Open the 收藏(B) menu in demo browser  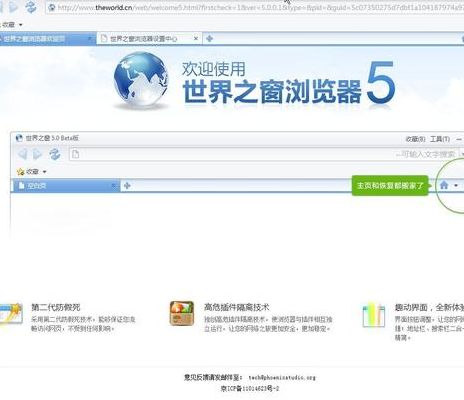[x=415, y=139]
